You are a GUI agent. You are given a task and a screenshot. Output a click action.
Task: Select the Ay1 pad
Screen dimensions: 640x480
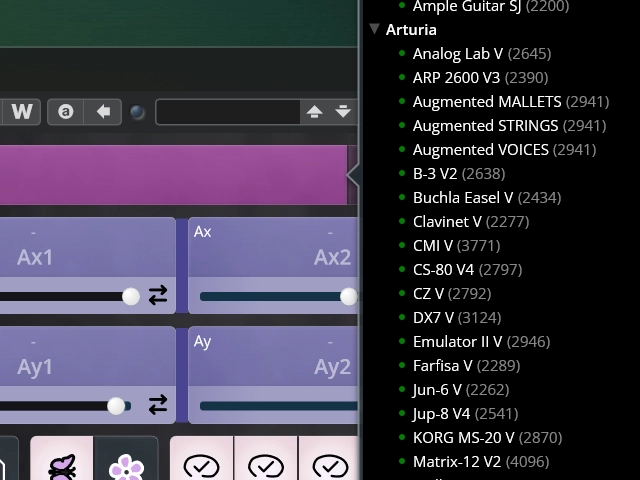tap(88, 356)
